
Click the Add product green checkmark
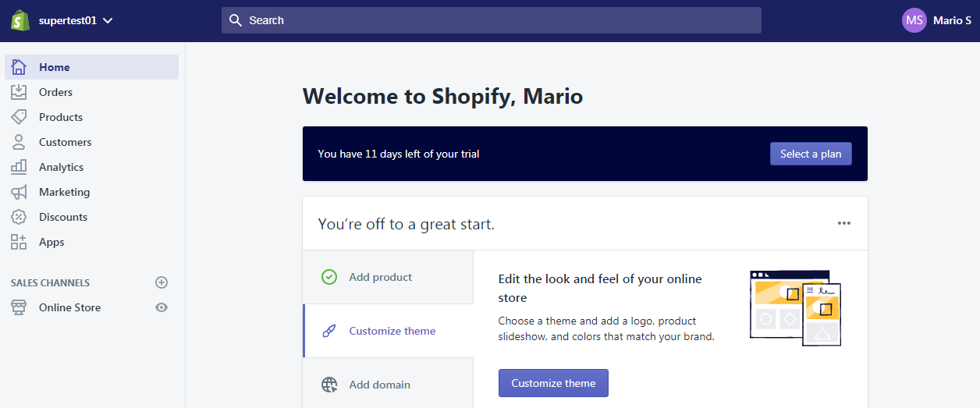point(329,277)
